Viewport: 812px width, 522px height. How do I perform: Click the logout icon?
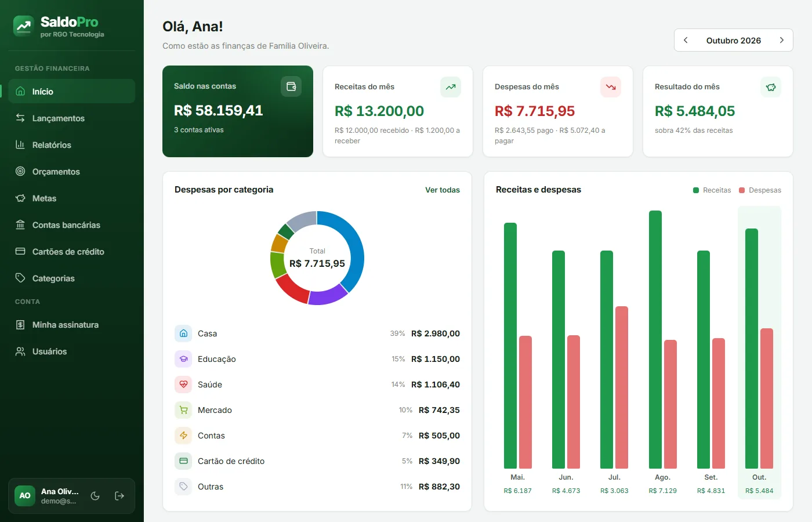point(119,496)
